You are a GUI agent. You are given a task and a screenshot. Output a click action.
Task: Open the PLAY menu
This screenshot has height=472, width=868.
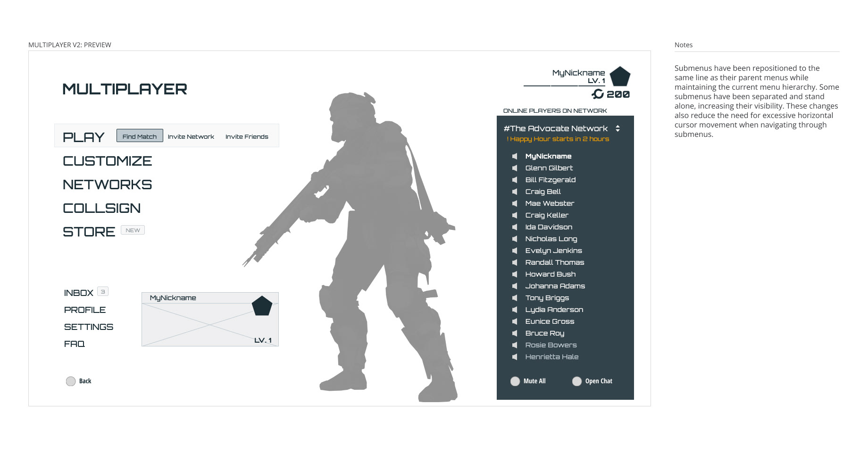tap(83, 137)
